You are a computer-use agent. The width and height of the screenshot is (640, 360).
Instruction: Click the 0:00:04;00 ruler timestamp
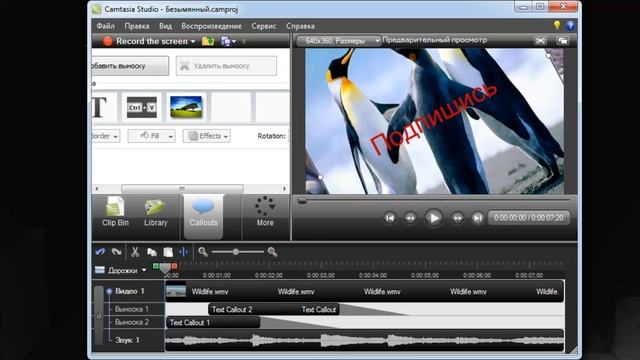tap(373, 276)
